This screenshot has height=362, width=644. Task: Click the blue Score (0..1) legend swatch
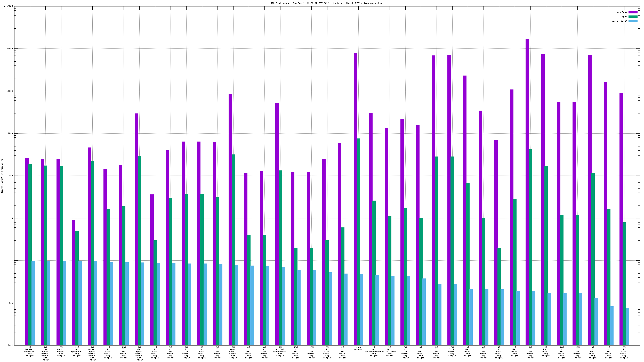633,21
